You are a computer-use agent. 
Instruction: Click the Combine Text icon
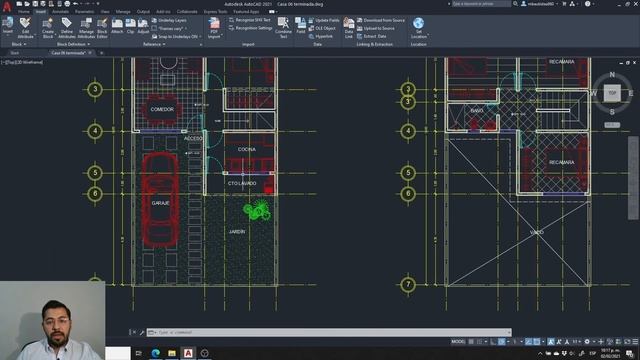(283, 22)
